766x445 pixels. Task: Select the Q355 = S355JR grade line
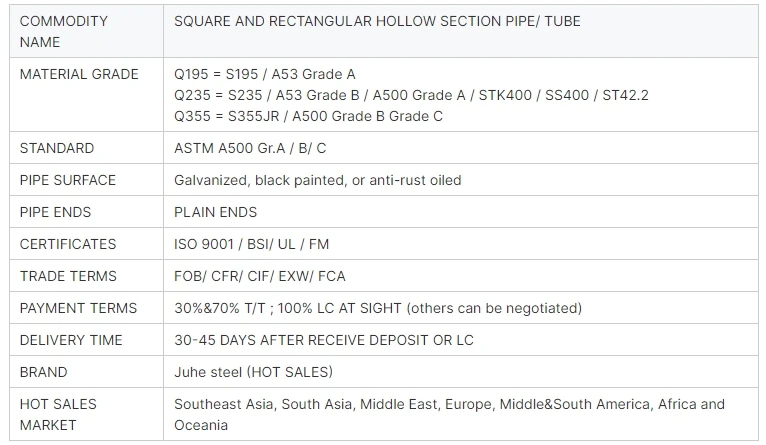(x=308, y=116)
